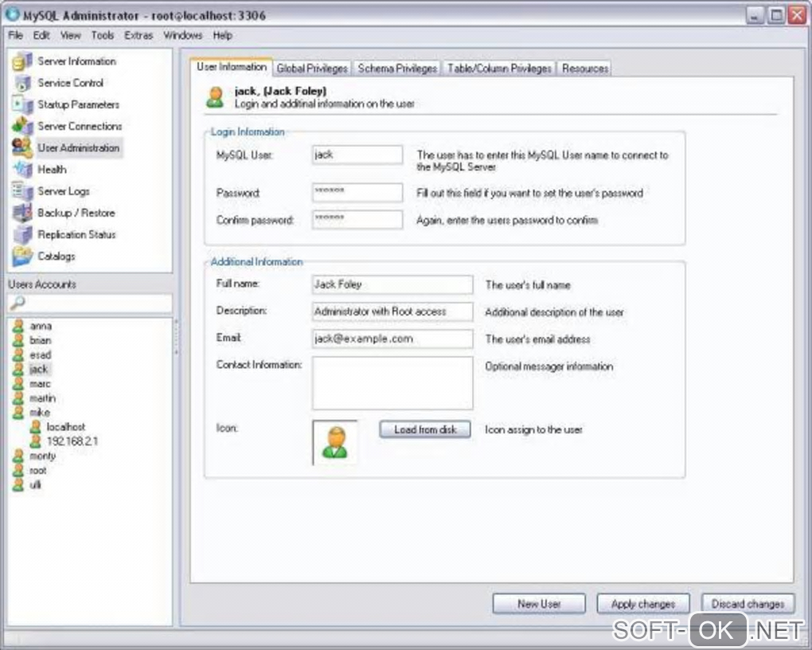812x650 pixels.
Task: Select the localhost host entry
Action: pos(66,427)
